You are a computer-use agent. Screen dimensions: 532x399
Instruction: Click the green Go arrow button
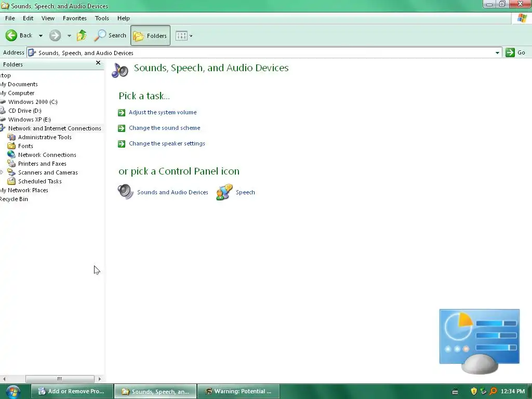[x=510, y=52]
